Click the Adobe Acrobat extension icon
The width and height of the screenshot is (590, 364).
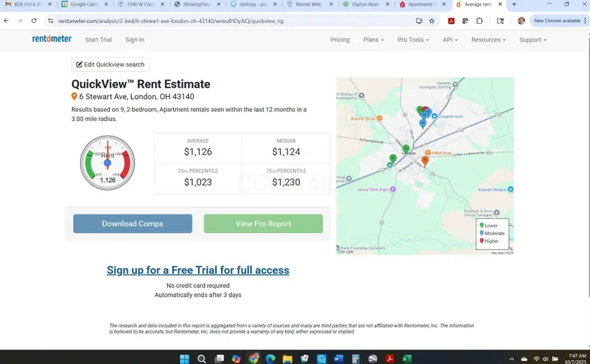pyautogui.click(x=451, y=21)
